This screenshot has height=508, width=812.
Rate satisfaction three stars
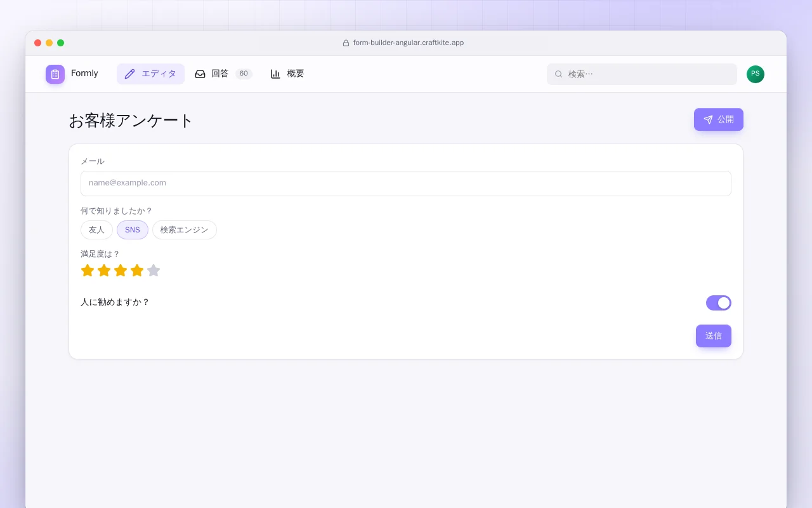(121, 271)
